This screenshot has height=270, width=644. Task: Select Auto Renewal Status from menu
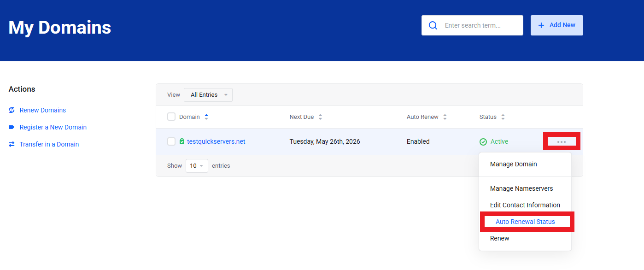525,222
